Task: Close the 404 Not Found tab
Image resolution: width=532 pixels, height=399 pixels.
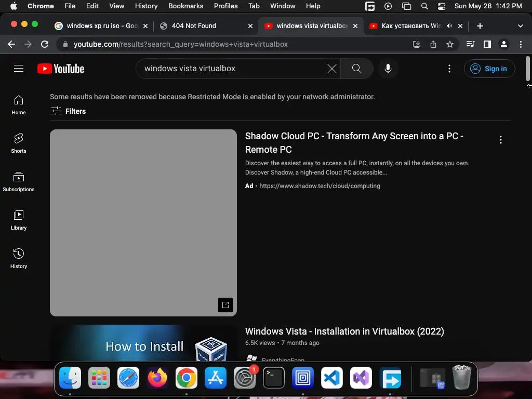Action: (x=250, y=26)
